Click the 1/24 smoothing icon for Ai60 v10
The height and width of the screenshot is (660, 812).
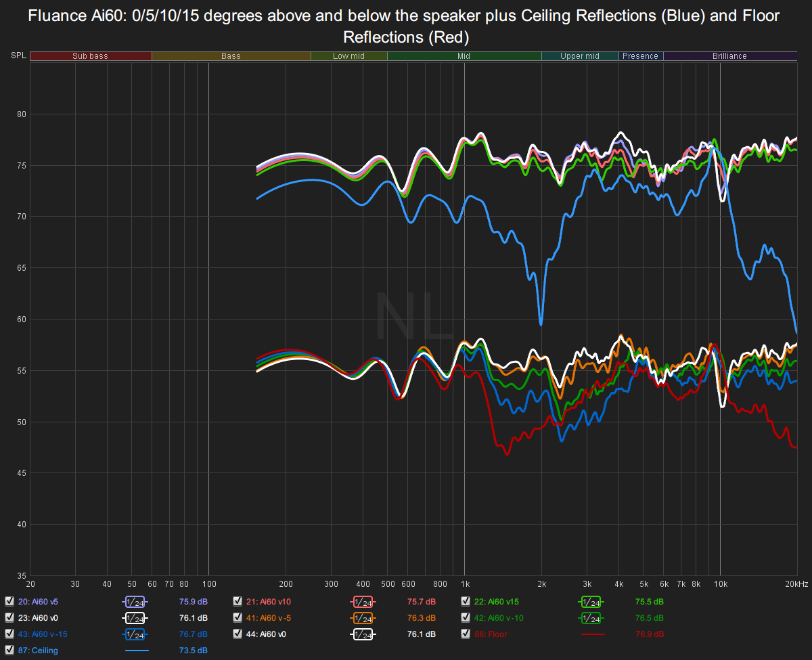click(363, 602)
